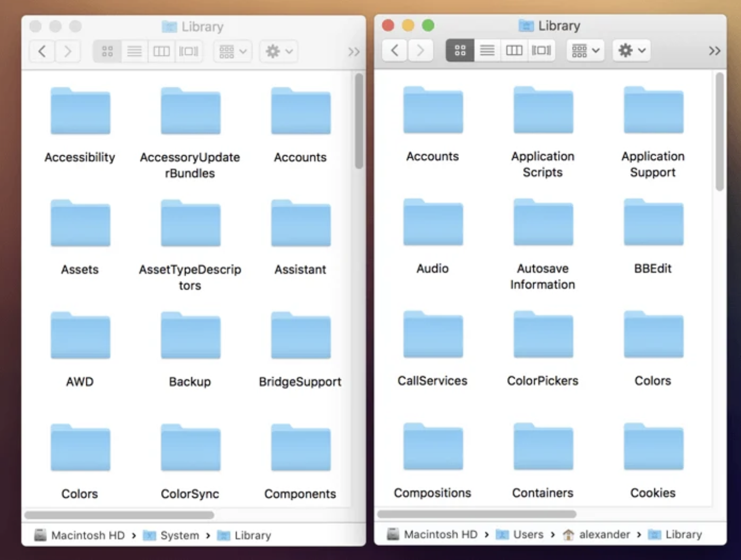This screenshot has height=560, width=741.
Task: Click the Components folder name label
Action: click(300, 494)
